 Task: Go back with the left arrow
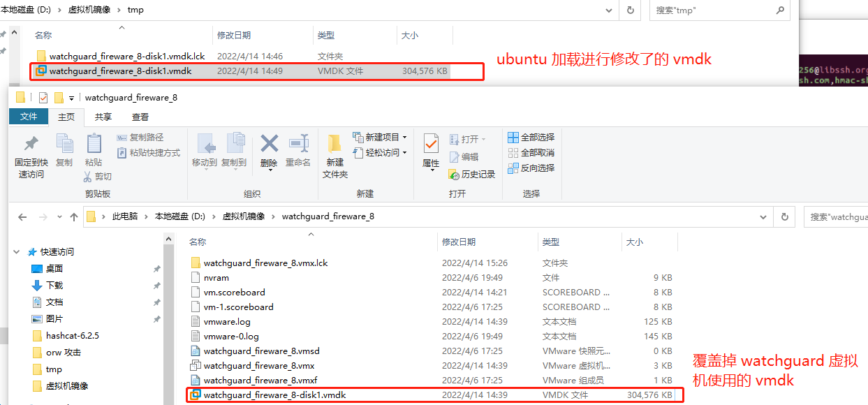click(22, 217)
